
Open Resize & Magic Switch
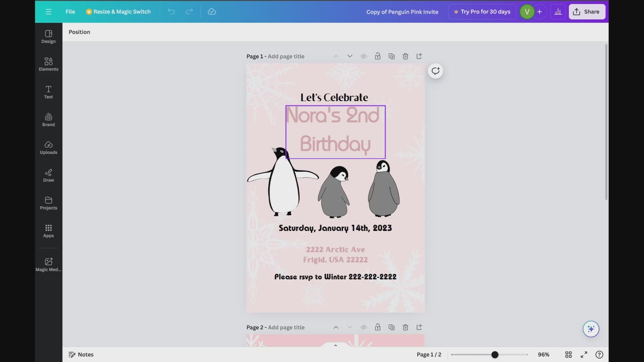pos(118,12)
